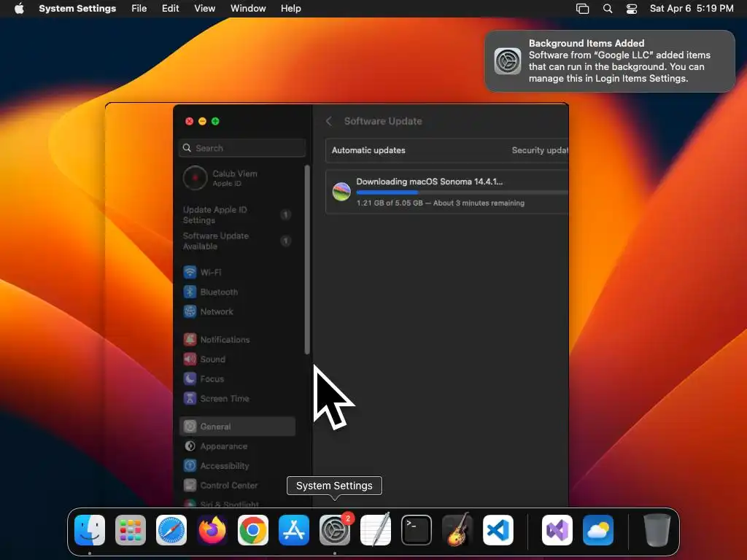The height and width of the screenshot is (560, 747).
Task: Click the settings Search field
Action: [x=242, y=148]
